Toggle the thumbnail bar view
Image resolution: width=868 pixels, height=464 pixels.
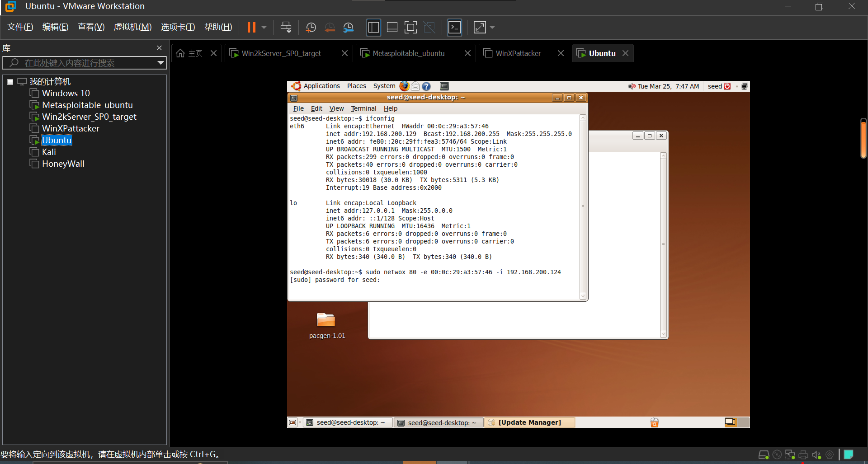pyautogui.click(x=392, y=28)
